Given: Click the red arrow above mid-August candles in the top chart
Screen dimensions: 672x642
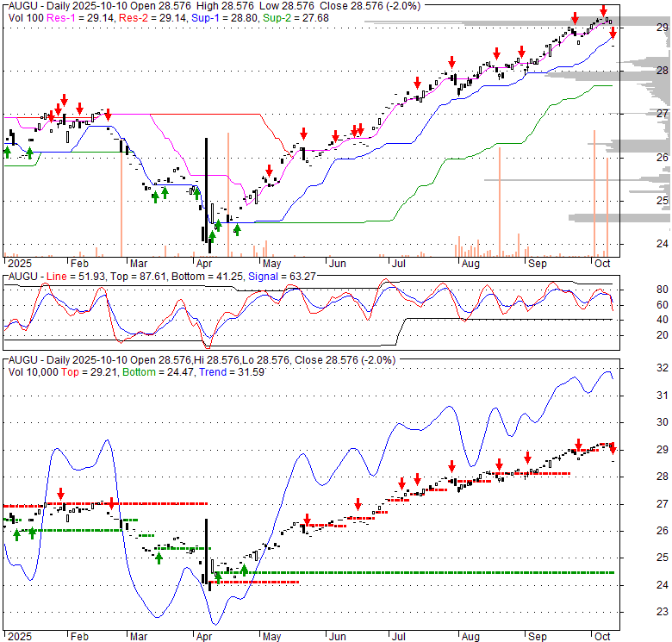Looking at the screenshot, I should pyautogui.click(x=495, y=53).
